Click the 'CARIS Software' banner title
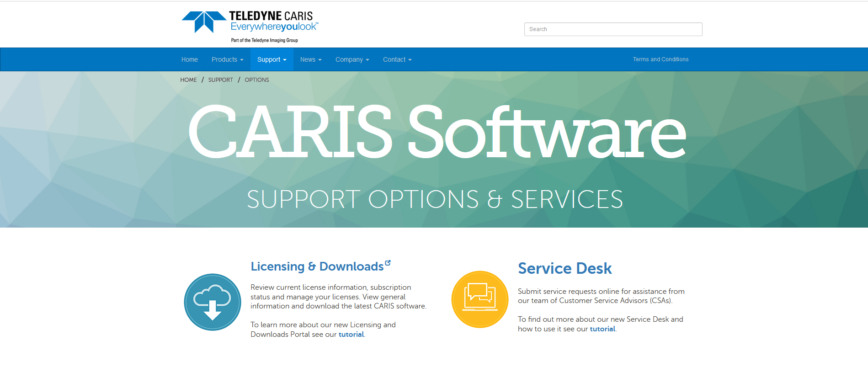 437,132
